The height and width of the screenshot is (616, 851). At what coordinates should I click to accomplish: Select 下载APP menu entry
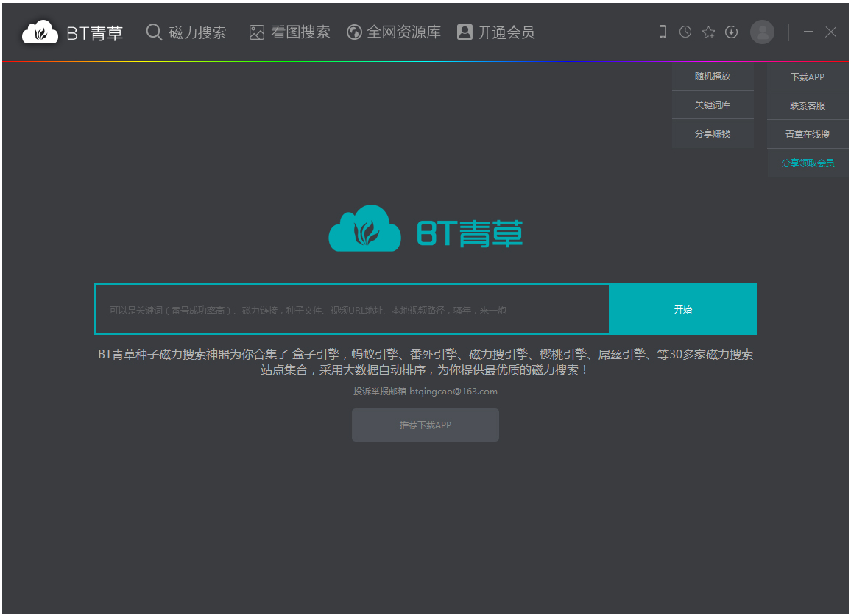(x=808, y=77)
